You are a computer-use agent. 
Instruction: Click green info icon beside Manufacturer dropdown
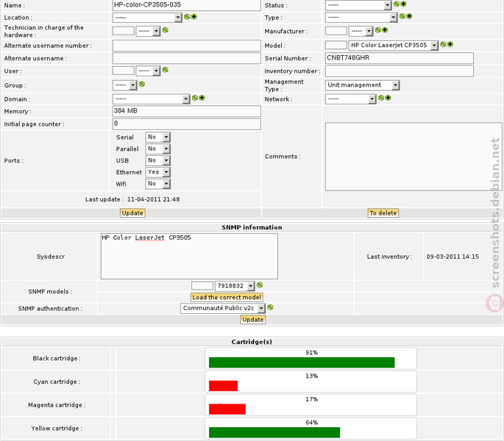pos(378,30)
